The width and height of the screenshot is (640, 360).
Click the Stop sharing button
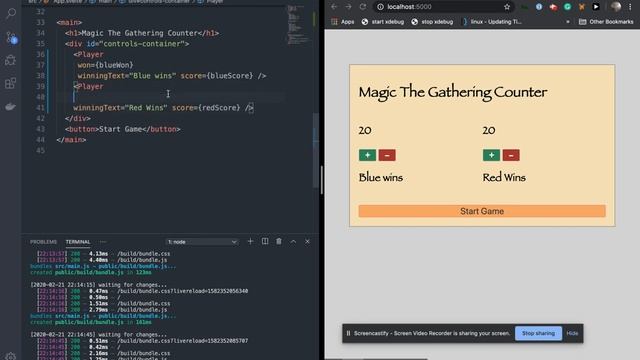(538, 333)
